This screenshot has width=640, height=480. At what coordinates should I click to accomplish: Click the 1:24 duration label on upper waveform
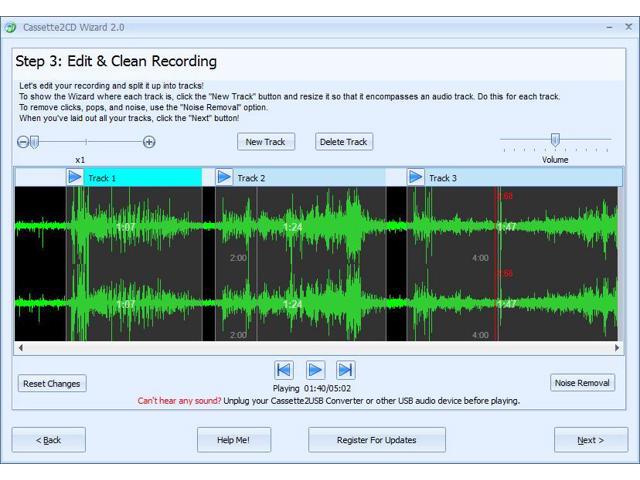click(293, 227)
